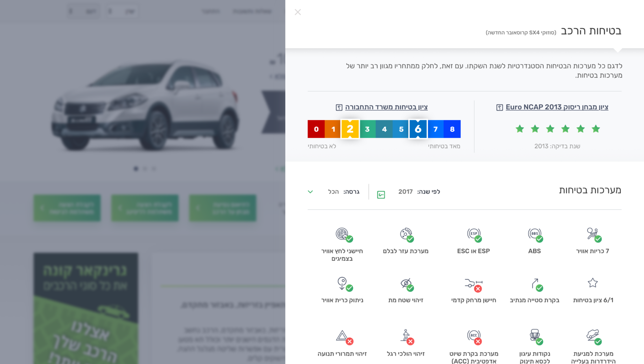Viewport: 644px width, 364px height.
Task: Click the ABS safety system icon
Action: click(535, 235)
